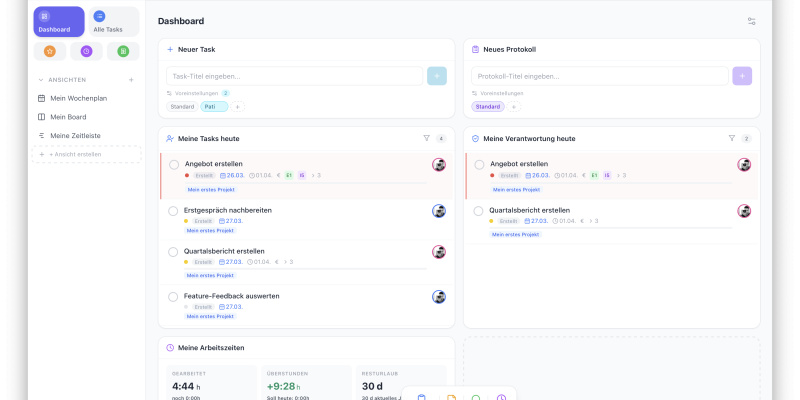Screen dimensions: 800x400
Task: Open the purple clock shortcut
Action: pyautogui.click(x=86, y=51)
